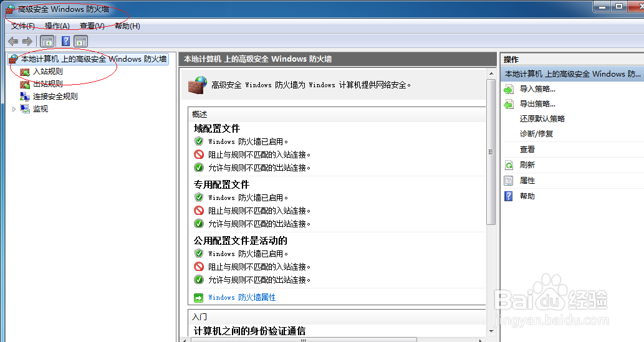Toggle the show/hide action pane toolbar icon
Viewport: 644px width, 342px height.
pos(81,42)
